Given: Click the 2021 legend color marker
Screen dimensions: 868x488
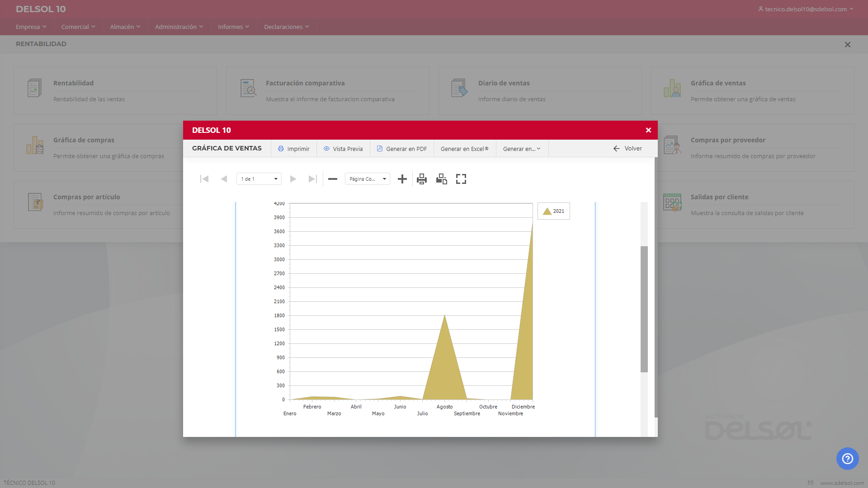Looking at the screenshot, I should pyautogui.click(x=547, y=211).
